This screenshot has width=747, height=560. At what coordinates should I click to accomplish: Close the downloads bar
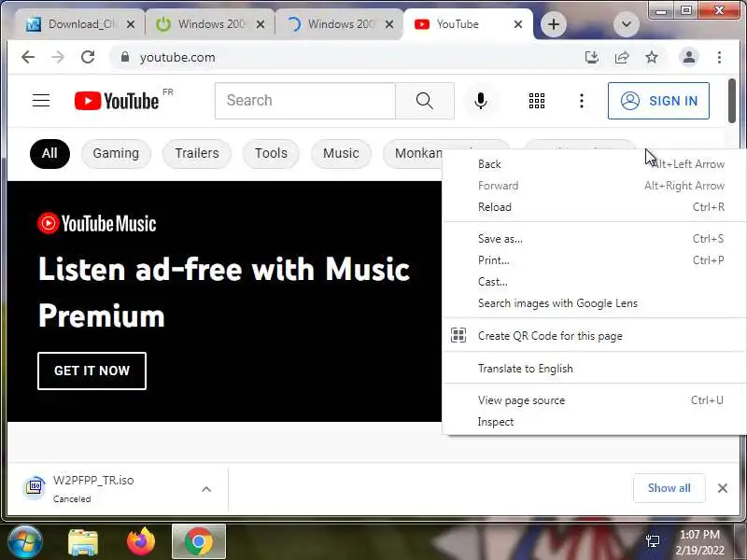click(722, 488)
